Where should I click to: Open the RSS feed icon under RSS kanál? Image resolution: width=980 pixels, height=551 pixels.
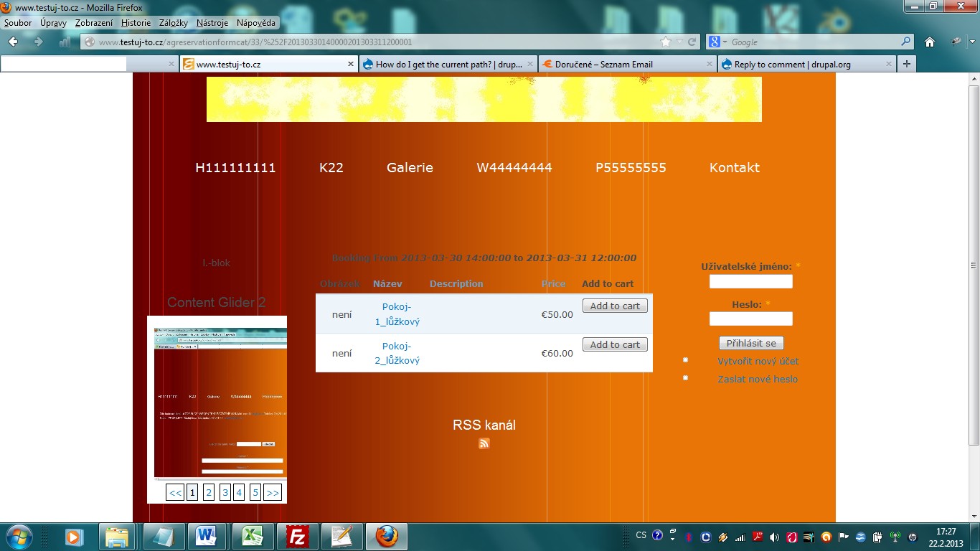coord(484,443)
